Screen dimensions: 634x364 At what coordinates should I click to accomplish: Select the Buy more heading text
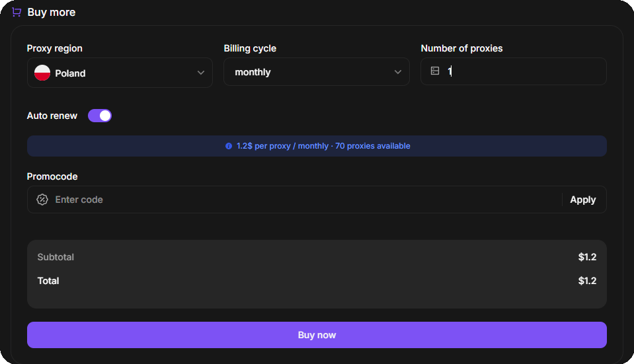52,12
